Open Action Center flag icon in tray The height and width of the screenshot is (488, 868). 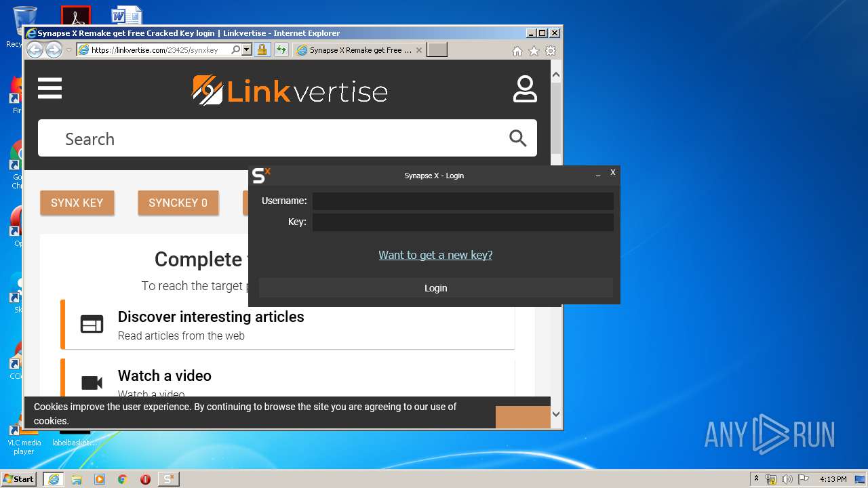point(804,479)
